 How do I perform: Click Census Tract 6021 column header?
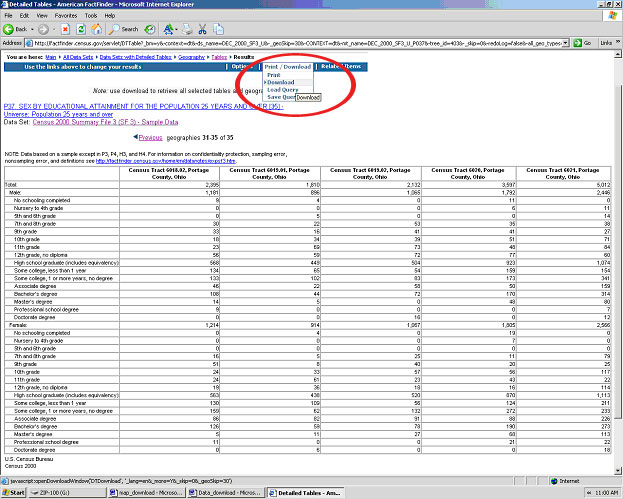563,173
